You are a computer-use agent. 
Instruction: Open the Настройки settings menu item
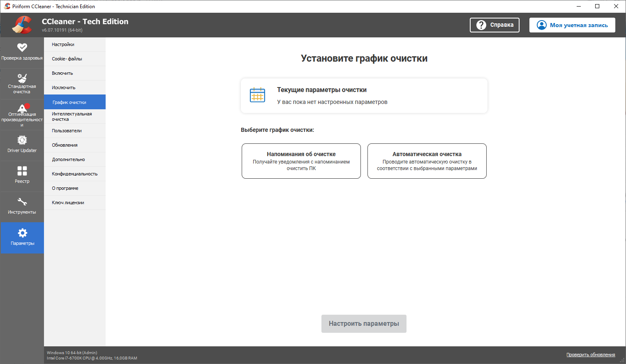tap(63, 44)
